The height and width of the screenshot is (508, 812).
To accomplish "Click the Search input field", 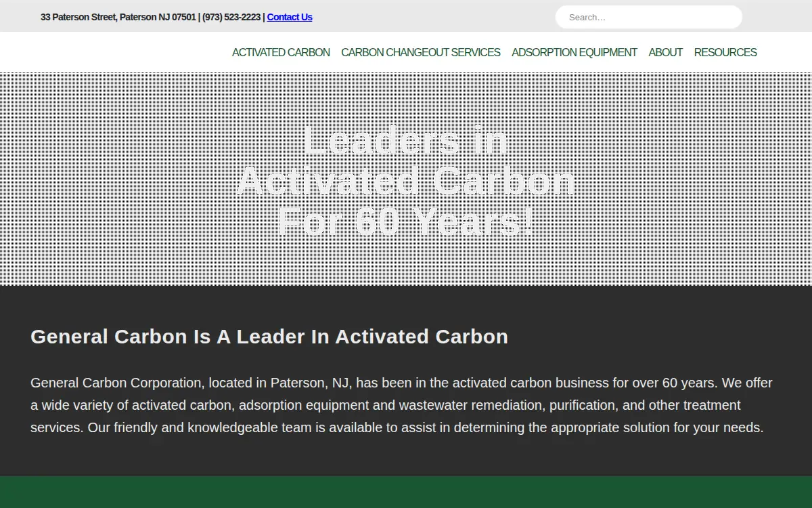I will pyautogui.click(x=648, y=17).
